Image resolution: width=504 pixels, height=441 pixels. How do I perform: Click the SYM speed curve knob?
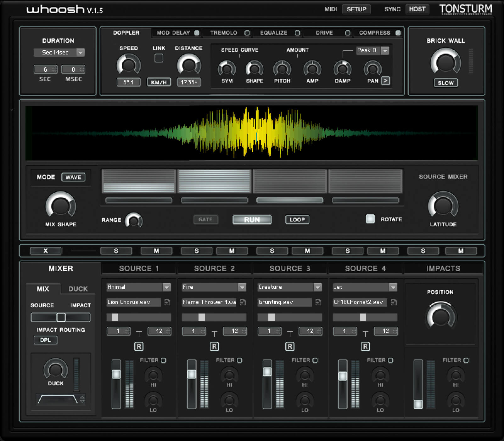(227, 69)
